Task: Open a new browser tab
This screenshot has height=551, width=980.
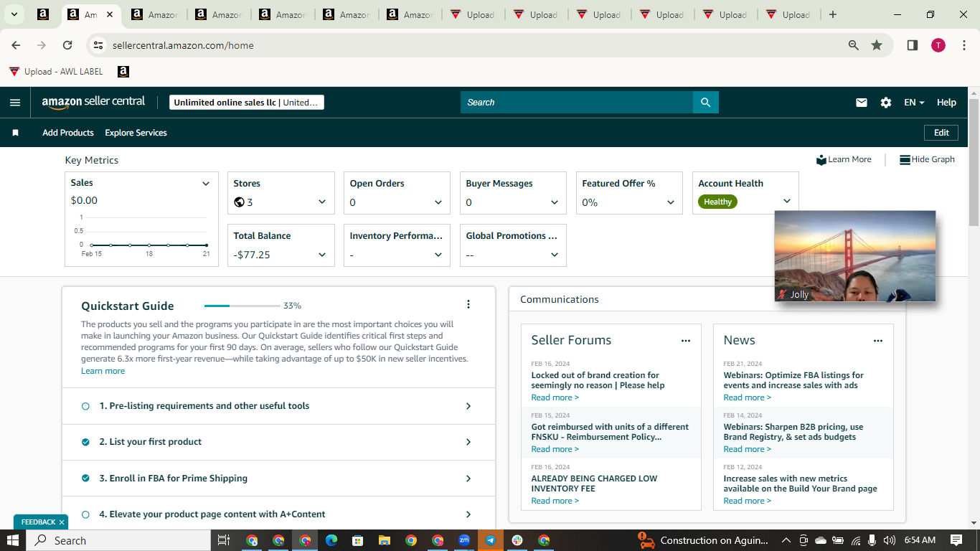Action: [832, 14]
